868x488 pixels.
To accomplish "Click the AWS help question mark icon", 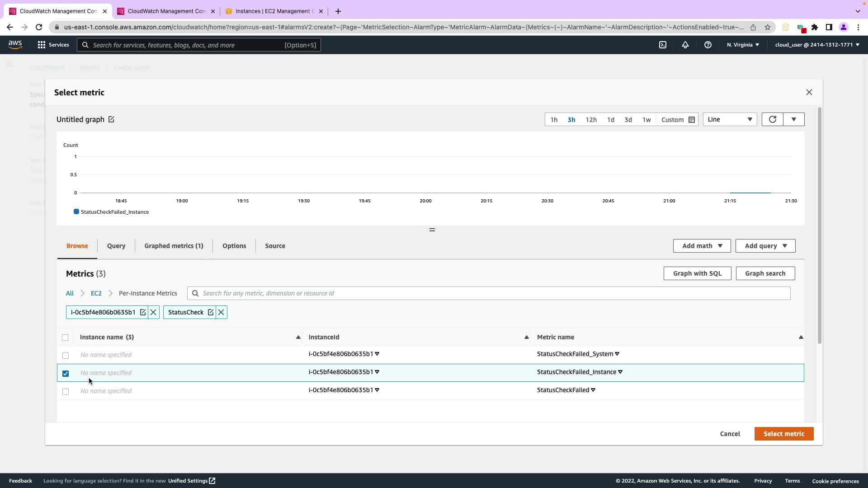I will coord(708,45).
